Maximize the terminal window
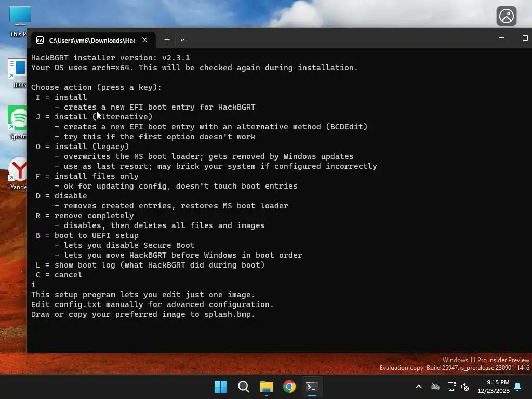The image size is (532, 399). (x=525, y=38)
